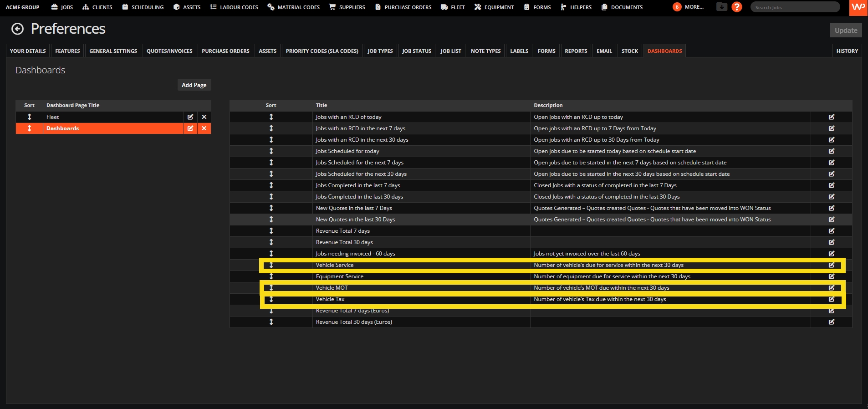Open the help question mark icon
Image resolution: width=868 pixels, height=409 pixels.
tap(736, 7)
